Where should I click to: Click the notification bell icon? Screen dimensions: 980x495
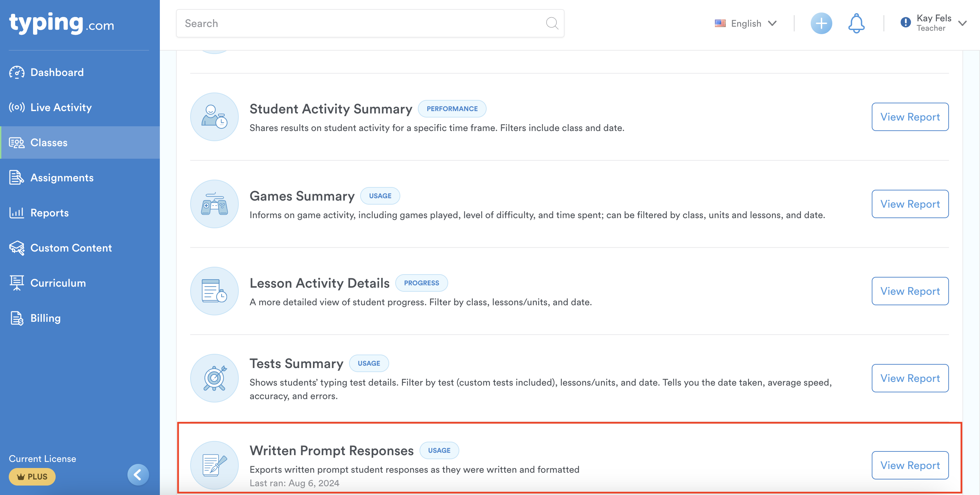click(856, 24)
